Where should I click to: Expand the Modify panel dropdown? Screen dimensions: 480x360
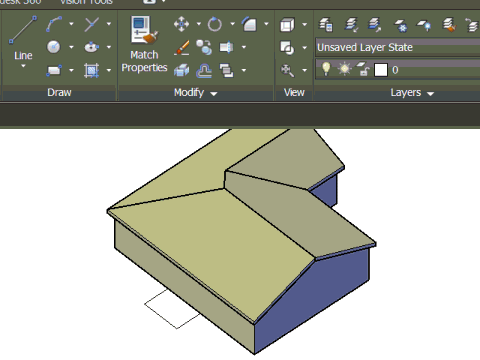pyautogui.click(x=214, y=94)
